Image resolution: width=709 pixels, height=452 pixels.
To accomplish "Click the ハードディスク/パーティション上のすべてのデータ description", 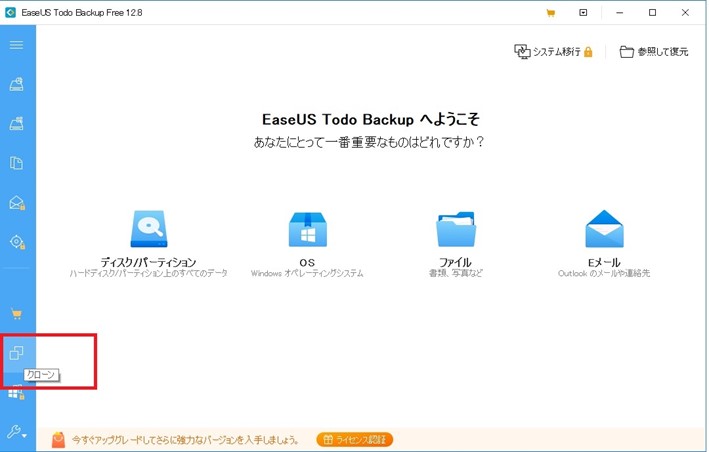I will (x=148, y=273).
